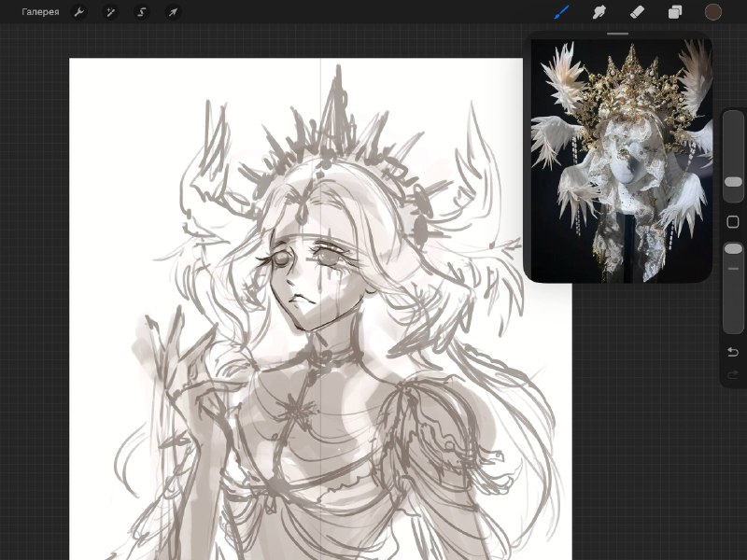
Task: Click the brush opacity slider handle
Action: [733, 248]
